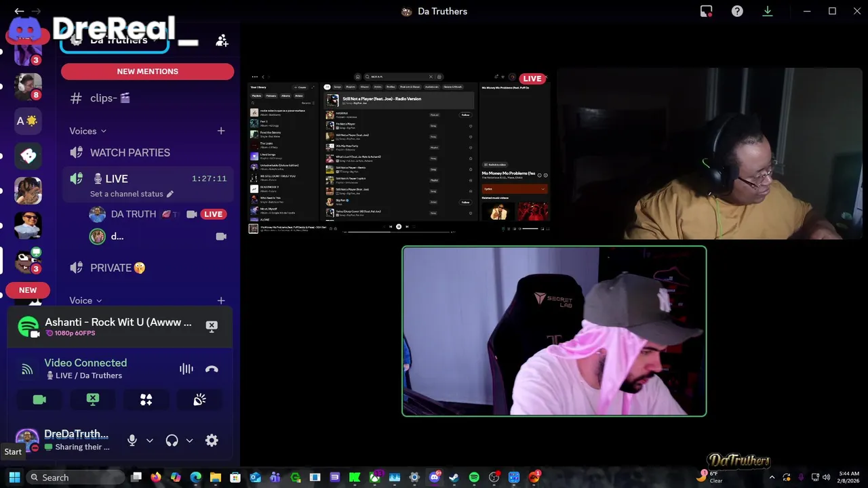
Task: Click the Ashanti - Rock Wit U stream title
Action: coord(118,322)
